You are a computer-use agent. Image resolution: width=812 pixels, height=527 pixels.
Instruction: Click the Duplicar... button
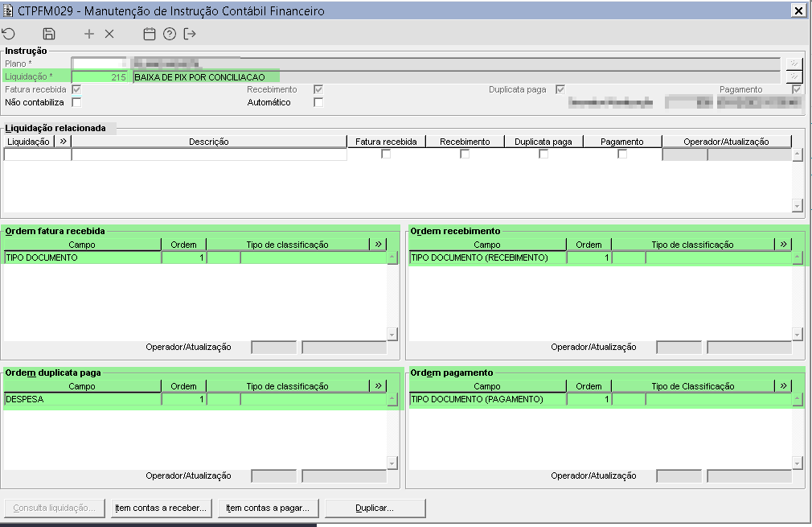coord(375,508)
